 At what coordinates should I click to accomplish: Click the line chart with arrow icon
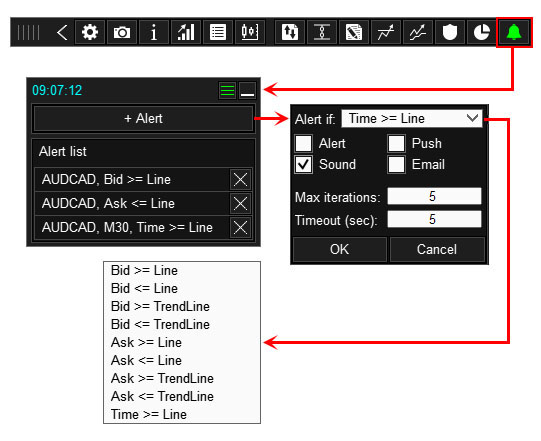386,32
